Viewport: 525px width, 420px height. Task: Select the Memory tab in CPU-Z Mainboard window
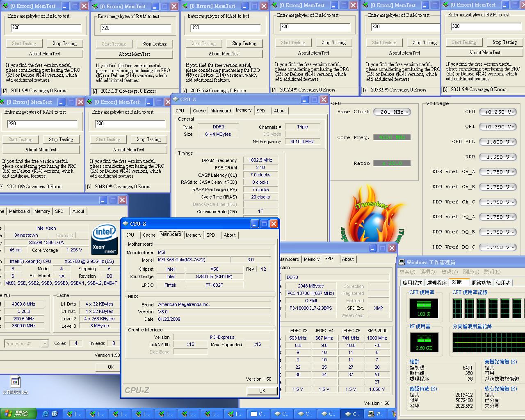[x=194, y=235]
